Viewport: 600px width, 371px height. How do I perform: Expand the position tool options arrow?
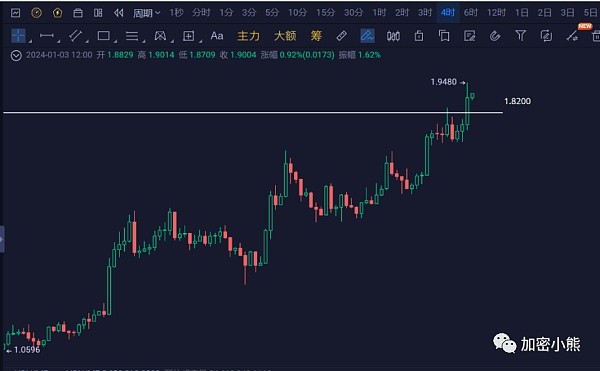tap(200, 41)
